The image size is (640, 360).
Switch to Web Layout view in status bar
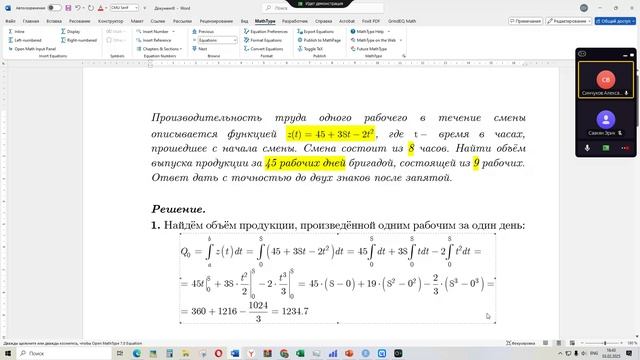pos(572,343)
